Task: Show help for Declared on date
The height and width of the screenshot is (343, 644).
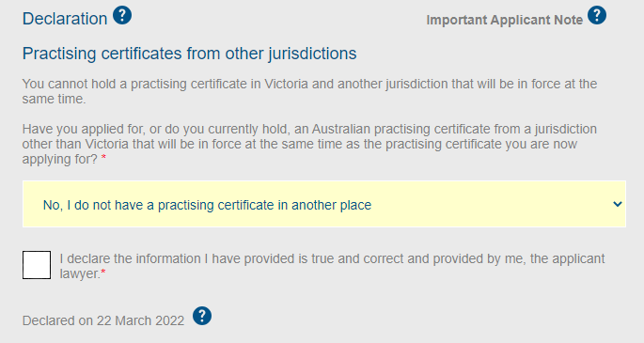Action: (202, 316)
